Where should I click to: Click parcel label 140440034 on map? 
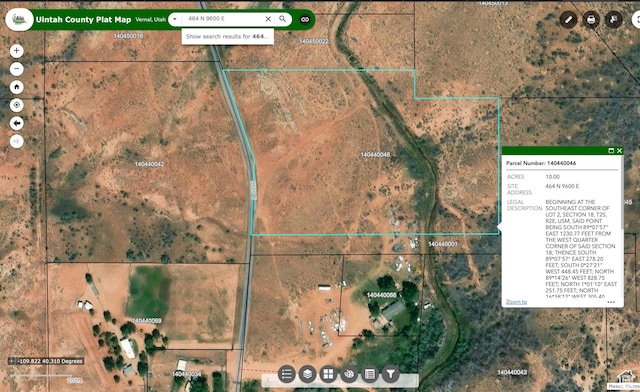[x=186, y=374]
